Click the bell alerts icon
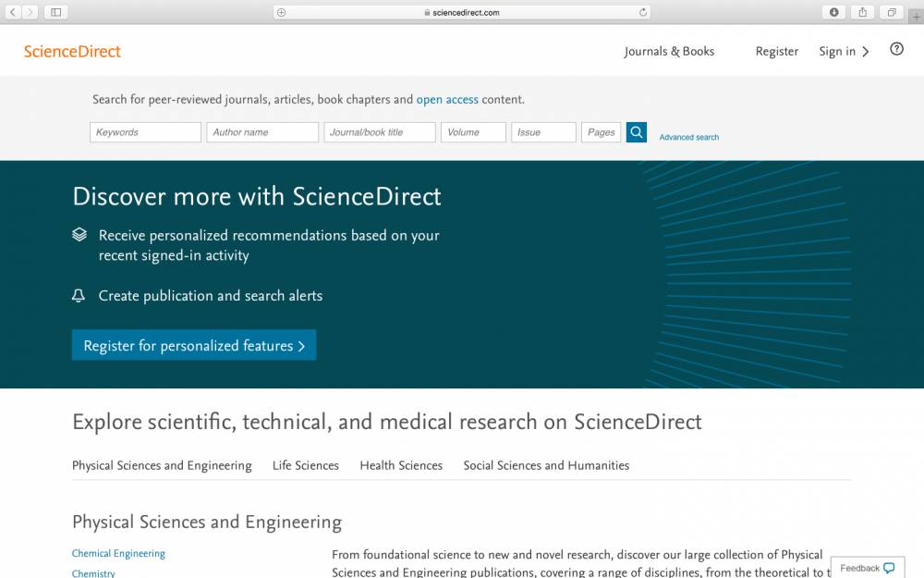924x578 pixels. pos(79,296)
